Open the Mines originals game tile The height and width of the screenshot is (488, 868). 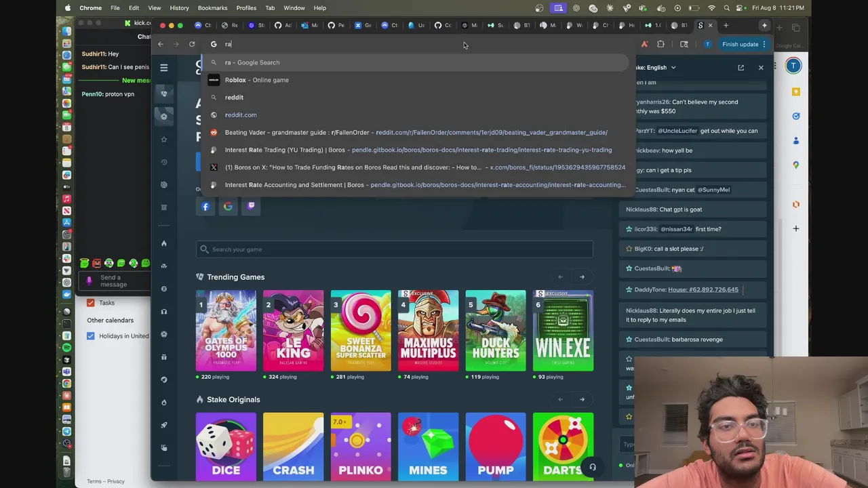(x=428, y=447)
